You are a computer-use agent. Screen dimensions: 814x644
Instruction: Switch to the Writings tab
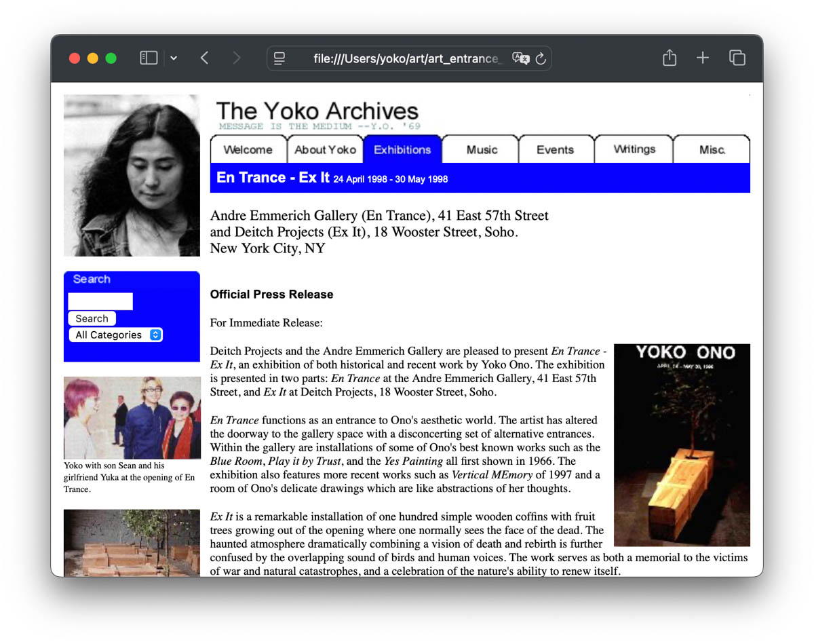point(633,149)
